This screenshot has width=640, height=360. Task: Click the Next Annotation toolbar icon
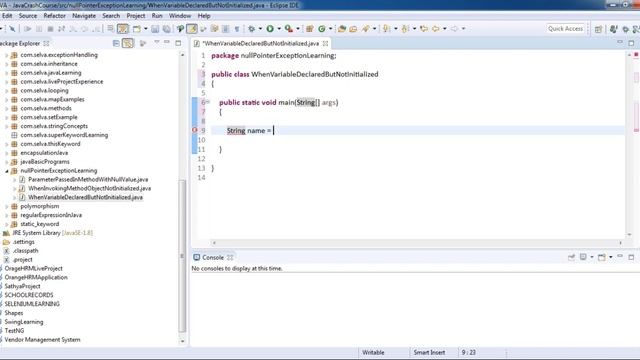click(386, 29)
